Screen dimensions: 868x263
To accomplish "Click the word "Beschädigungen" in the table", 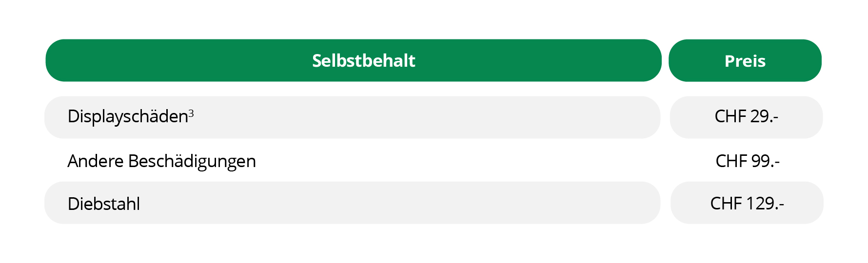I will (x=192, y=162).
